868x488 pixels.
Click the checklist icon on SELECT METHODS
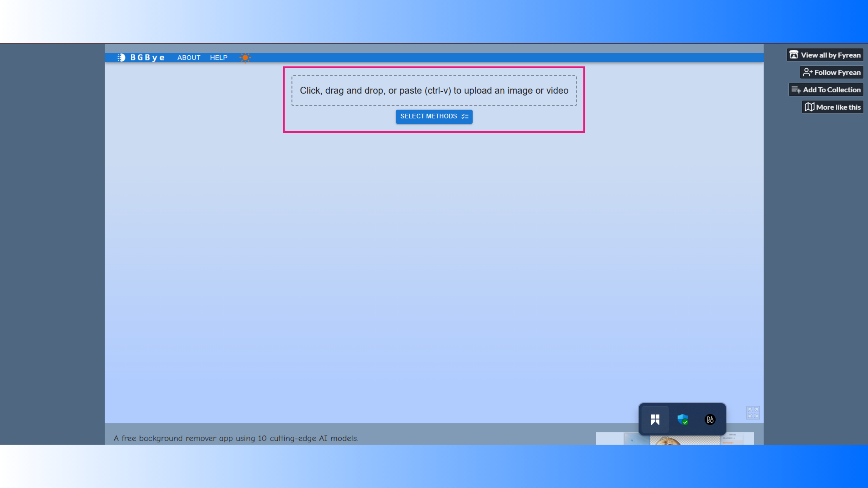click(x=465, y=117)
